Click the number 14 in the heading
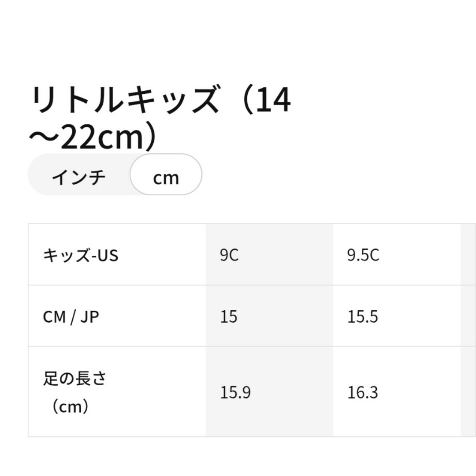Viewport: 476px width, 476px height. 273,100
